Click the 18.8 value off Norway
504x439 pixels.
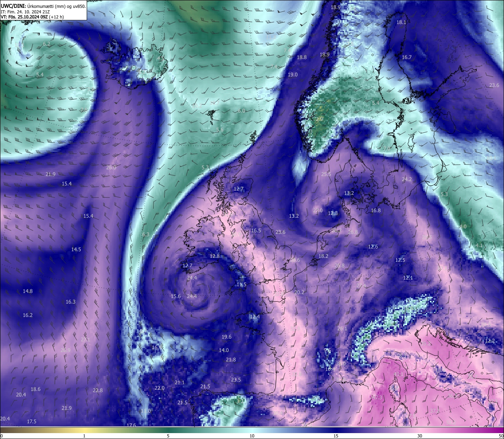pos(302,57)
